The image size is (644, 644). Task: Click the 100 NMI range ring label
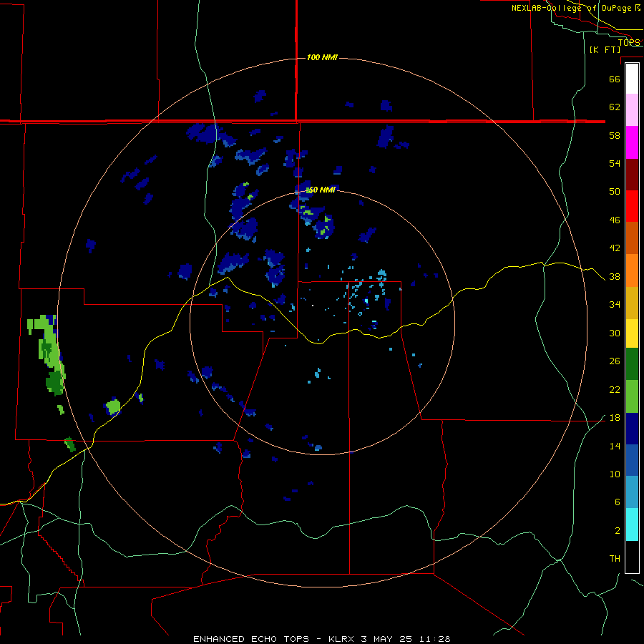[x=322, y=57]
